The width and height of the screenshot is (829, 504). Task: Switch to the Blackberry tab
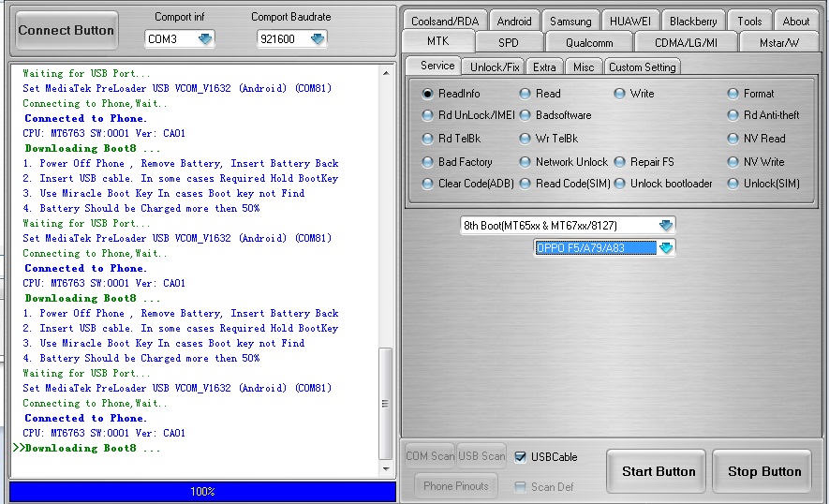[x=693, y=22]
